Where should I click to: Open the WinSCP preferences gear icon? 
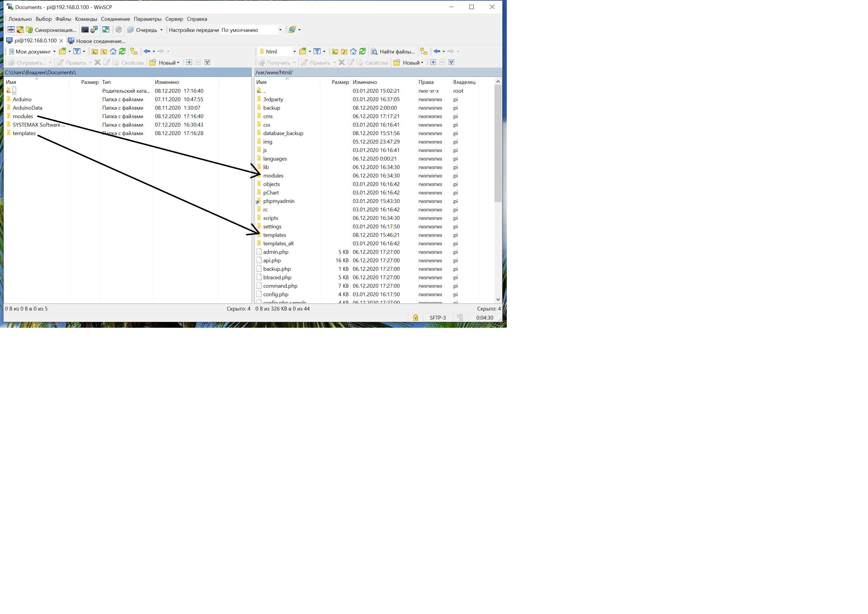pyautogui.click(x=119, y=30)
